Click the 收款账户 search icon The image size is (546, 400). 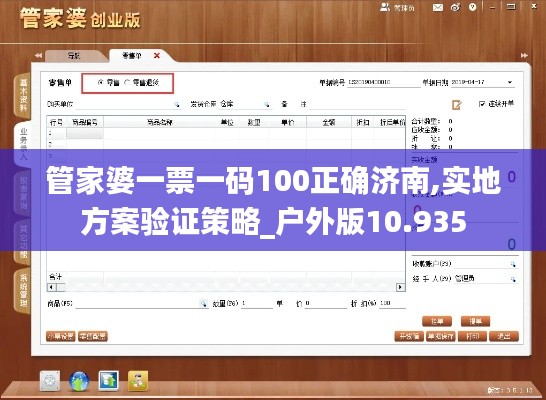513,264
